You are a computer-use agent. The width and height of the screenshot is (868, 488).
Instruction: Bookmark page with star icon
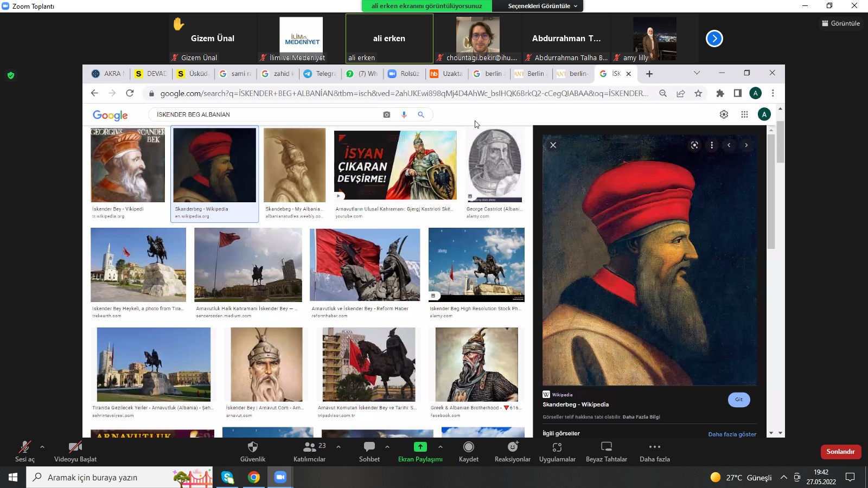pos(698,93)
